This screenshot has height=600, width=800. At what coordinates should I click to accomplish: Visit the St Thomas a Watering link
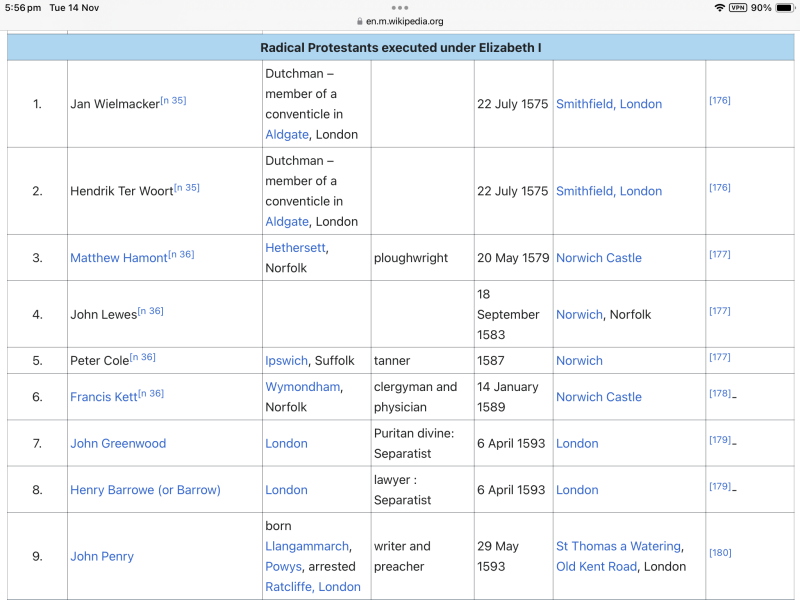pos(618,546)
